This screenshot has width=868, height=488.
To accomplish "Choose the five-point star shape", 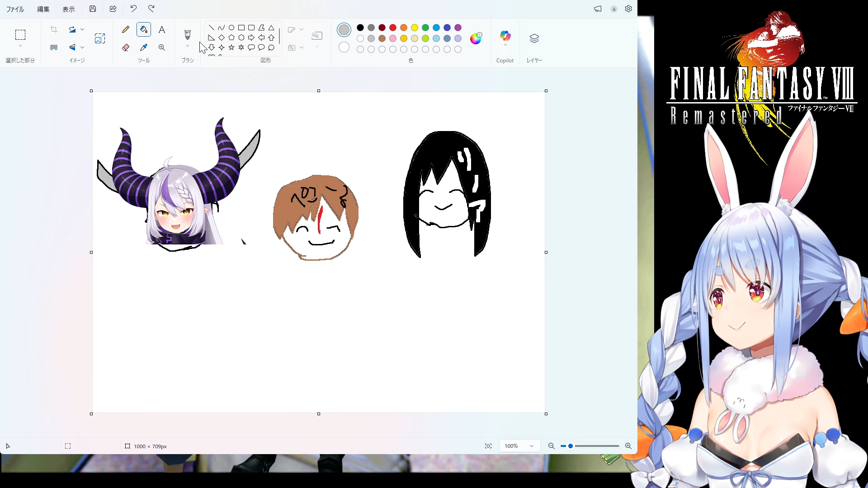I will [231, 47].
